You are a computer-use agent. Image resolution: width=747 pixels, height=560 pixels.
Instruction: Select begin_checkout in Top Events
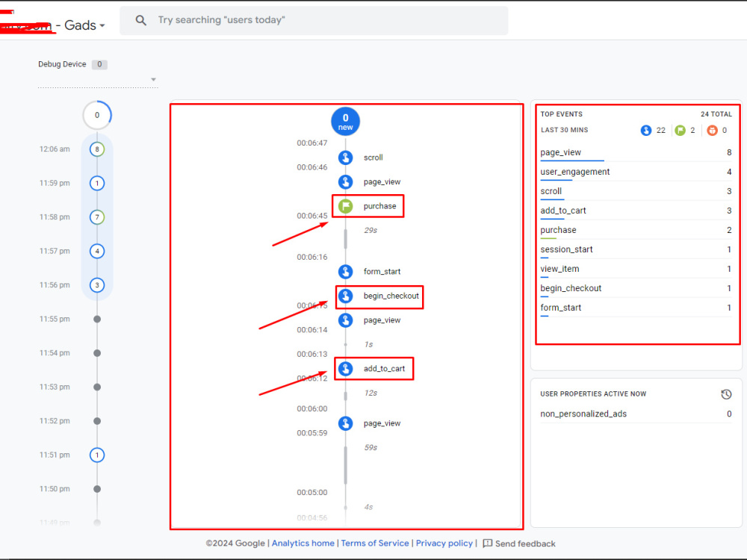636,288
